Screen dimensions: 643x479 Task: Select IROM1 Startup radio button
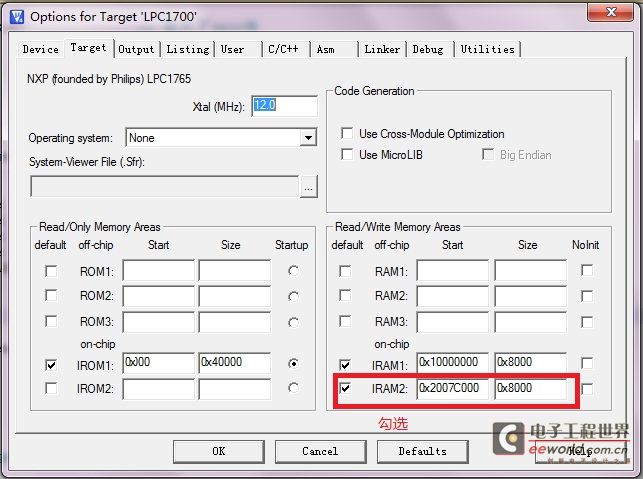pyautogui.click(x=293, y=363)
